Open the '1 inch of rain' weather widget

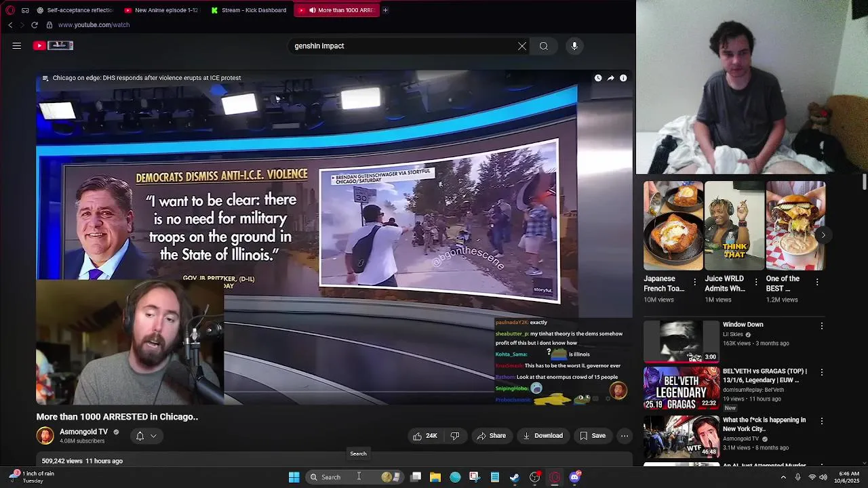[x=33, y=477]
